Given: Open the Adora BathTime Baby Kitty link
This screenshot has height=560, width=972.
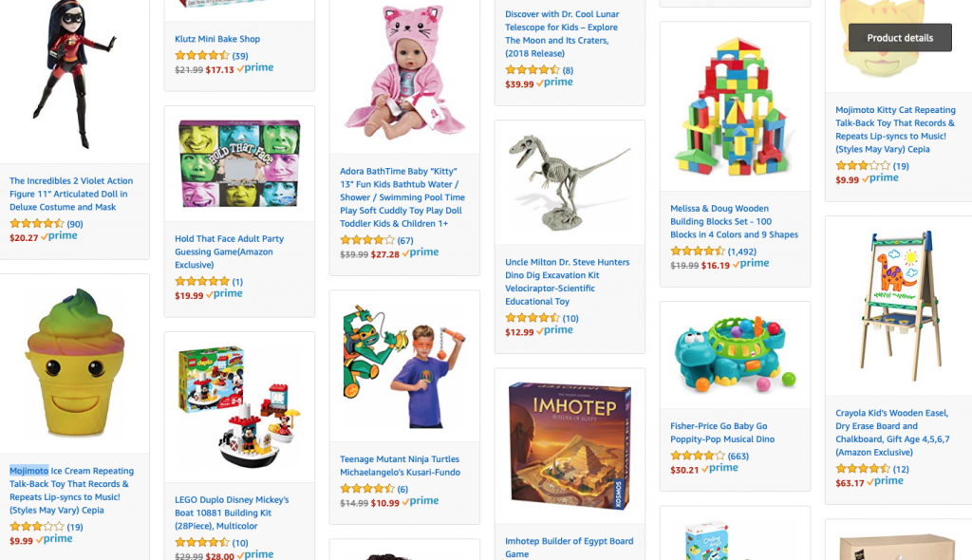Looking at the screenshot, I should click(402, 197).
